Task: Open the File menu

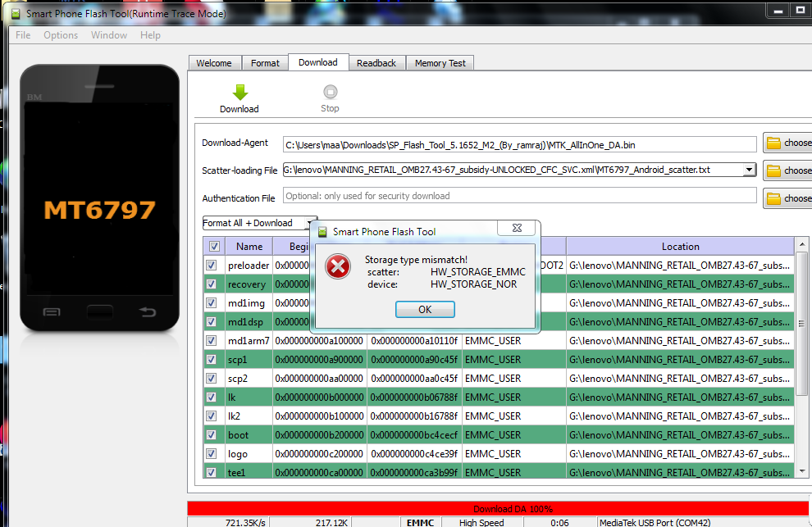Action: coord(23,35)
